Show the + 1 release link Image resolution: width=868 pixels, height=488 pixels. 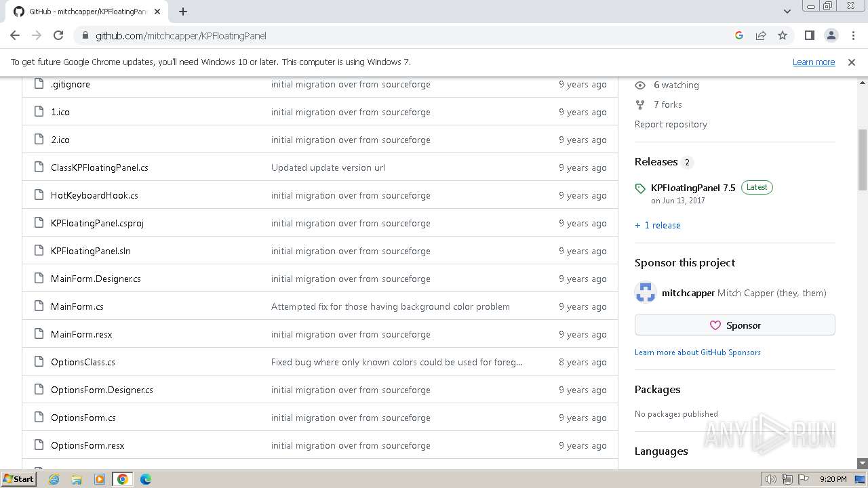(658, 225)
